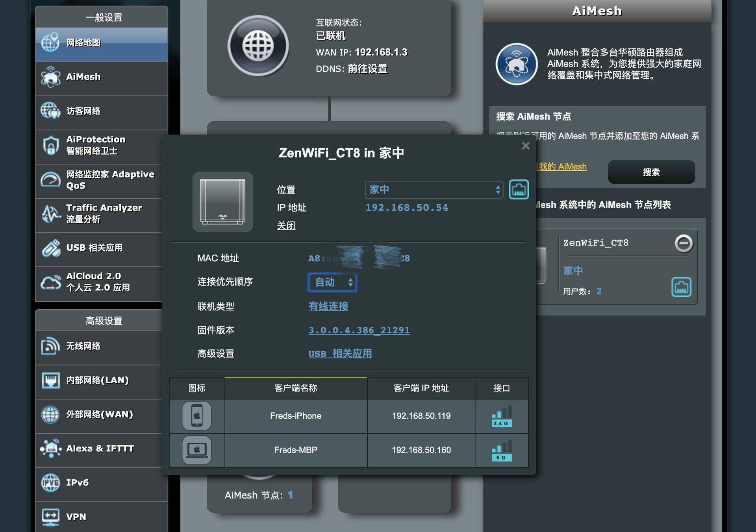Click ZenWiFi_CT8 node name in list
The image size is (756, 532).
(x=596, y=243)
